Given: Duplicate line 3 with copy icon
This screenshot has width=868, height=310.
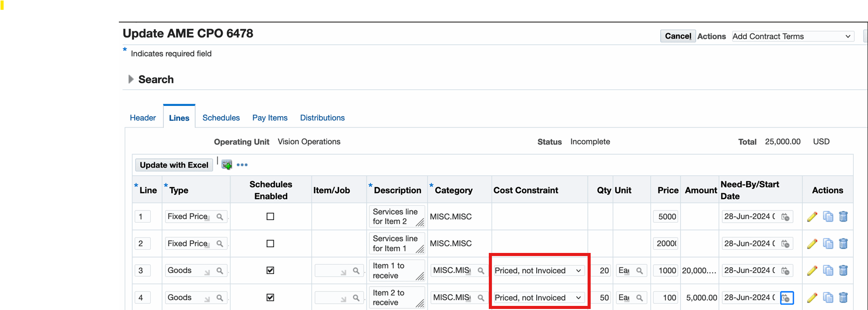Looking at the screenshot, I should 828,270.
